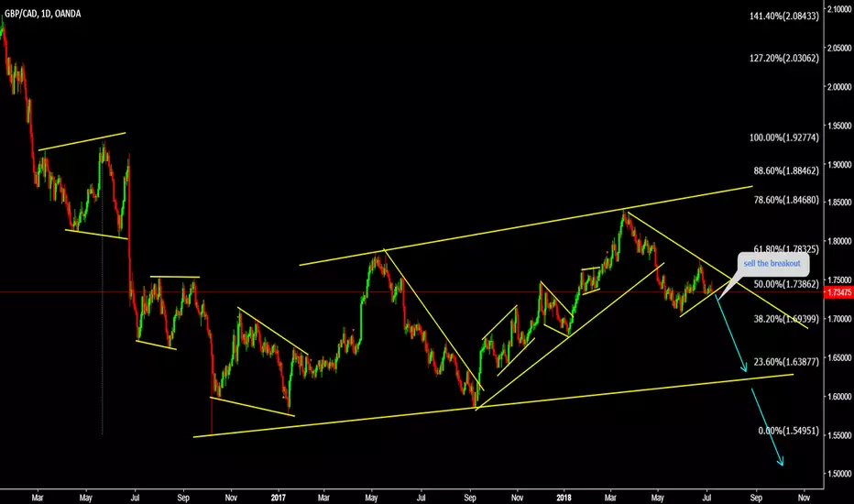Select the 'sell the breakout' callout note
The width and height of the screenshot is (854, 504).
(772, 264)
